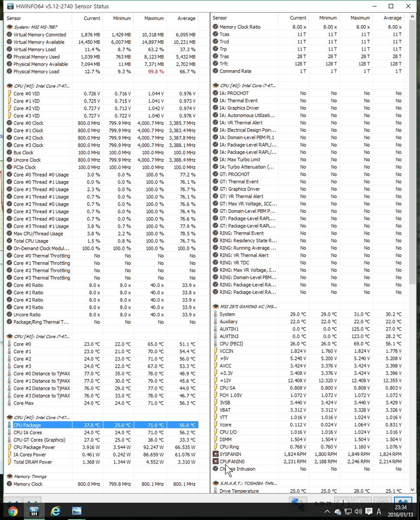Show hidden tray icons with the chevron

[327, 511]
